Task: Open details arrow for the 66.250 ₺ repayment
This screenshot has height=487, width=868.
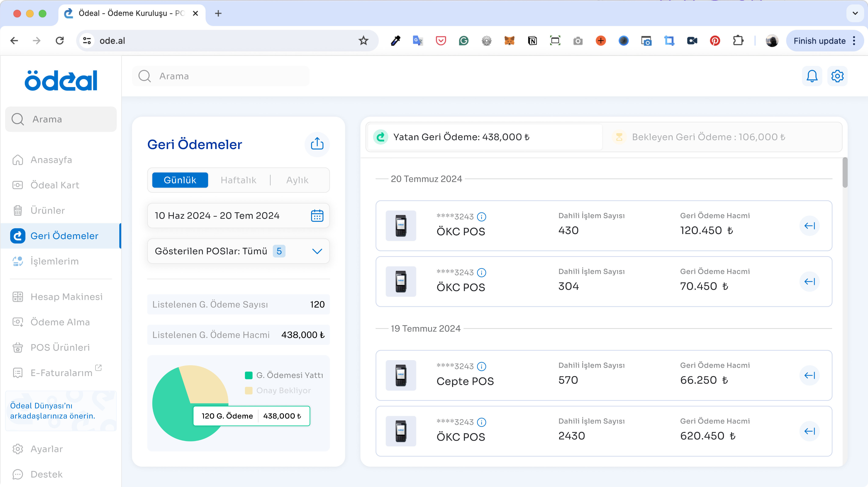Action: click(x=809, y=376)
